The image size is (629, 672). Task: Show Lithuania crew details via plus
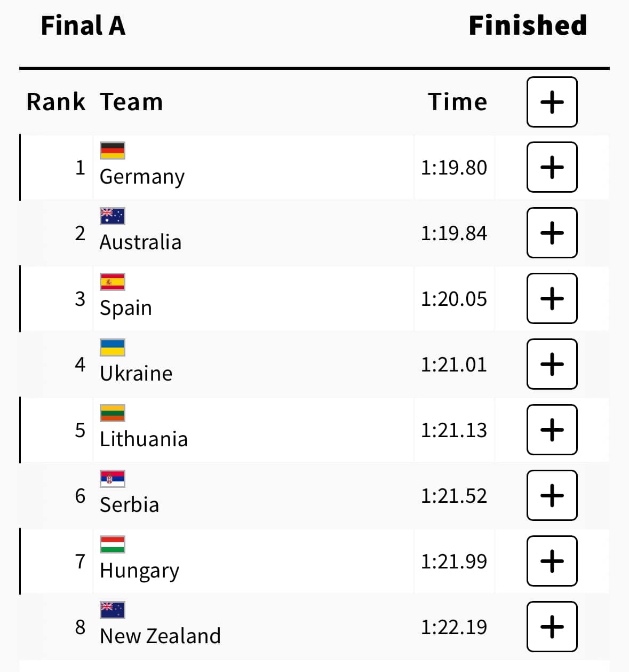[552, 430]
